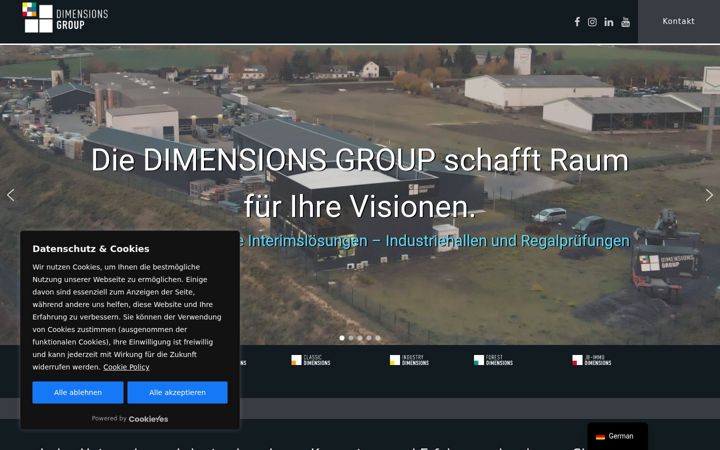
Task: Select the third slider pagination dot
Action: pos(360,338)
